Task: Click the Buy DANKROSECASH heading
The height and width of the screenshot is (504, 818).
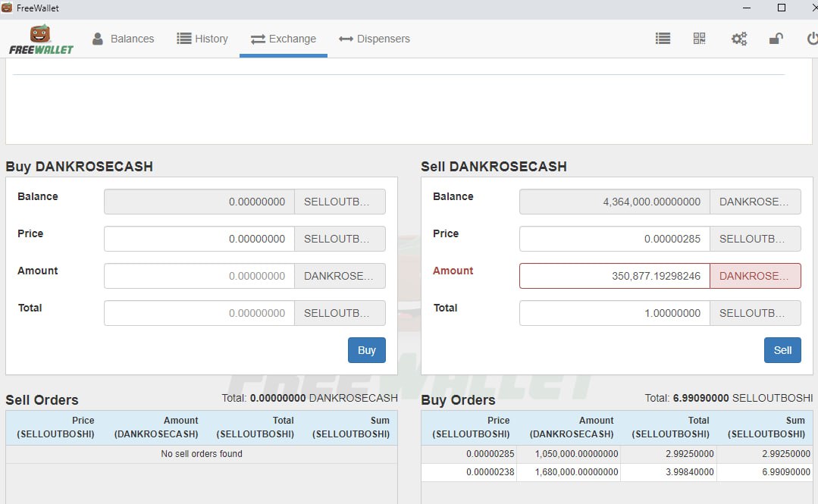Action: (80, 167)
